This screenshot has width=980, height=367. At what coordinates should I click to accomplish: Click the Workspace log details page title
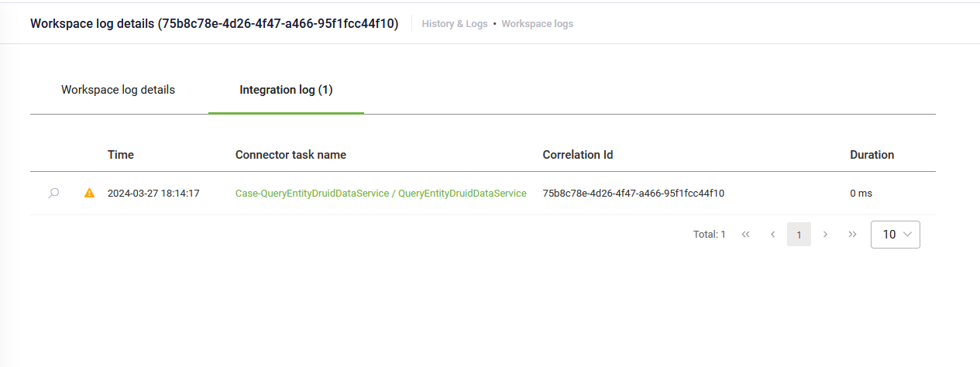[x=215, y=24]
